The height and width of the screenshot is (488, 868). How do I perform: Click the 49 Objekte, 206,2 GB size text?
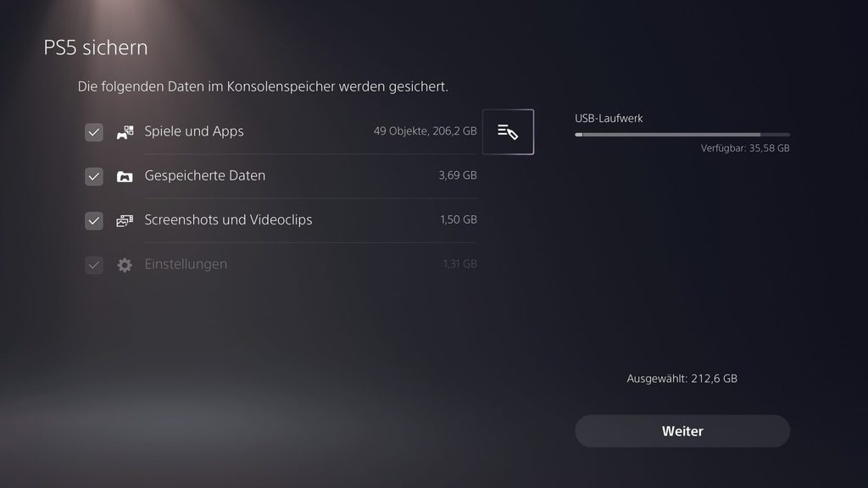(426, 131)
